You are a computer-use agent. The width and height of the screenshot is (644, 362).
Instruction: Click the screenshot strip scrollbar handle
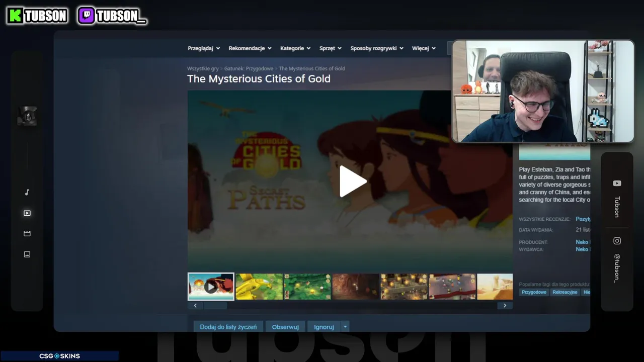click(215, 306)
